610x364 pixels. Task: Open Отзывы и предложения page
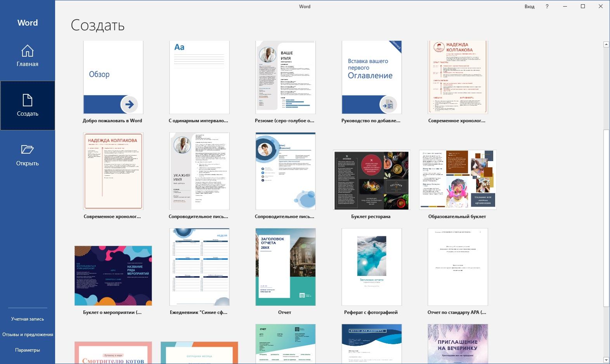(x=28, y=335)
